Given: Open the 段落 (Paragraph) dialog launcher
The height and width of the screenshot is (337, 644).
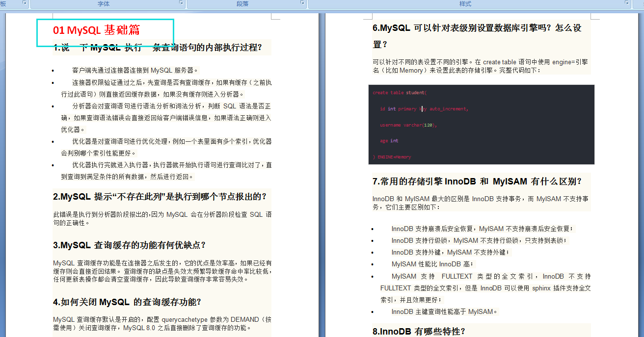Looking at the screenshot, I should click(302, 3).
